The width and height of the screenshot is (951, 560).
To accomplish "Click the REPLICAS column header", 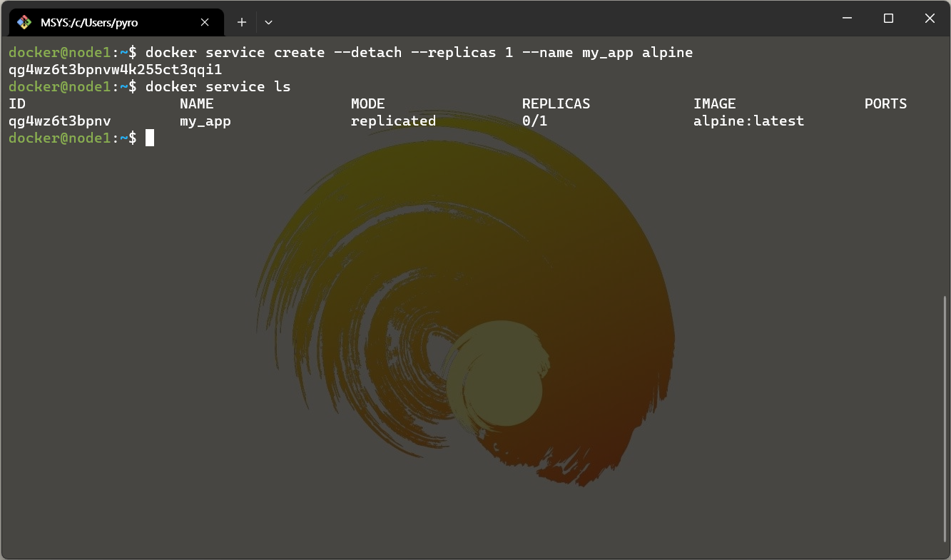I will [x=556, y=103].
